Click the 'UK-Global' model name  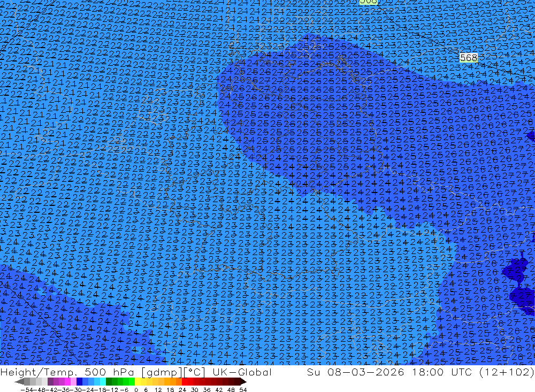click(242, 372)
